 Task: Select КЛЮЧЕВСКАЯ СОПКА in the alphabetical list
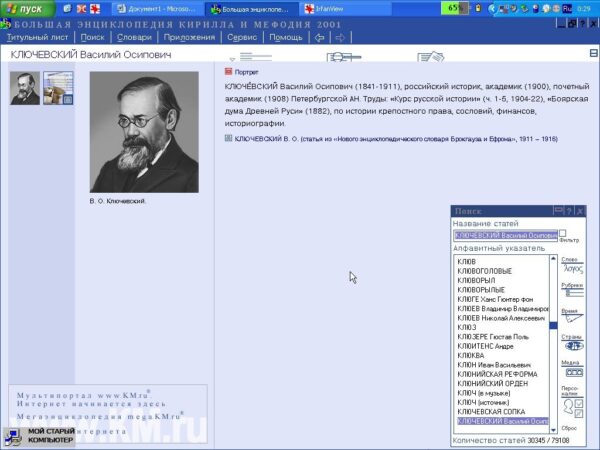coord(492,411)
